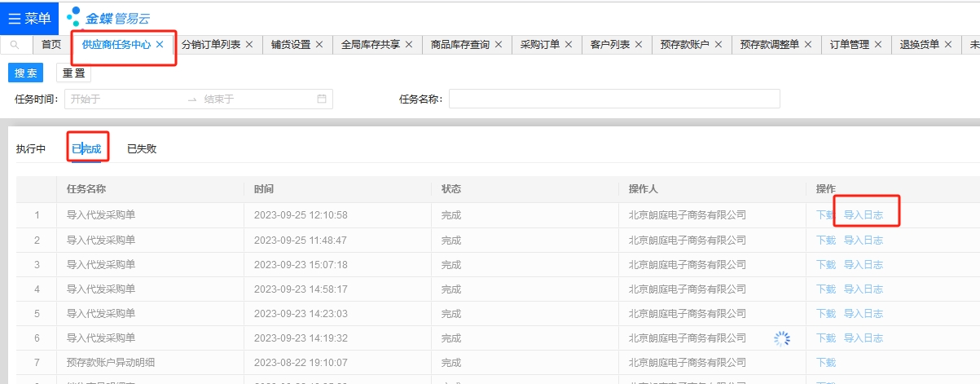This screenshot has width=980, height=384.
Task: Close the 全局库存共享 tab
Action: [x=409, y=45]
